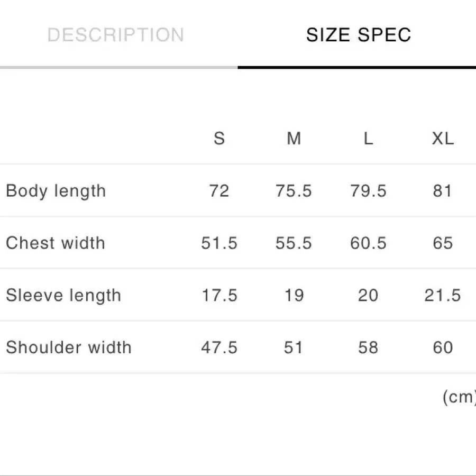
Task: Click the S size column header
Action: click(219, 139)
